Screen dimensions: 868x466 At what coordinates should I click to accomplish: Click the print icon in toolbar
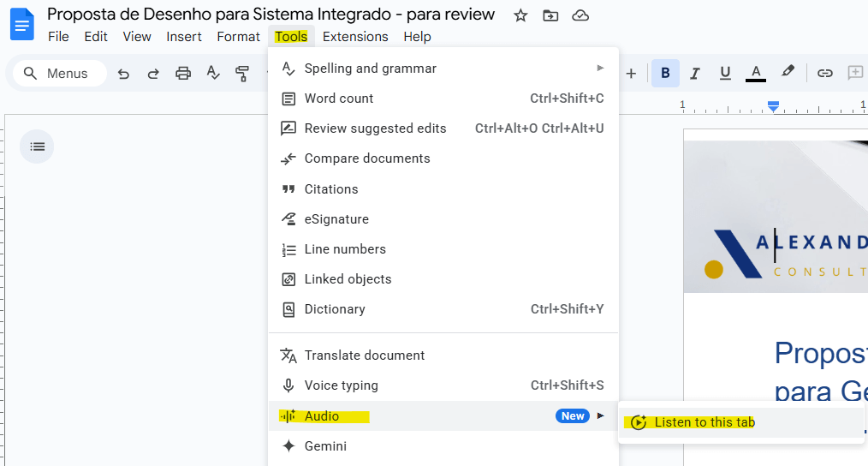pyautogui.click(x=183, y=74)
